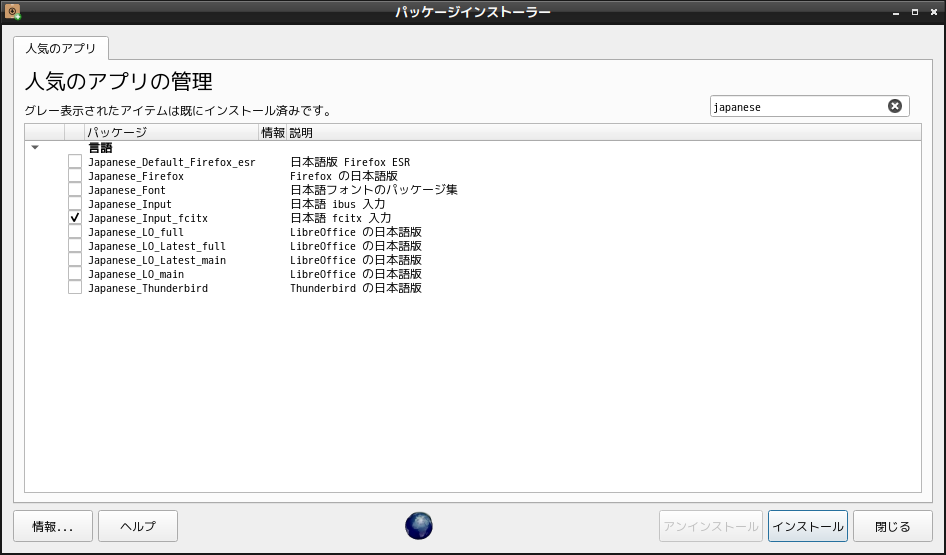Maximize the package installer window
This screenshot has width=946, height=555.
coord(915,12)
